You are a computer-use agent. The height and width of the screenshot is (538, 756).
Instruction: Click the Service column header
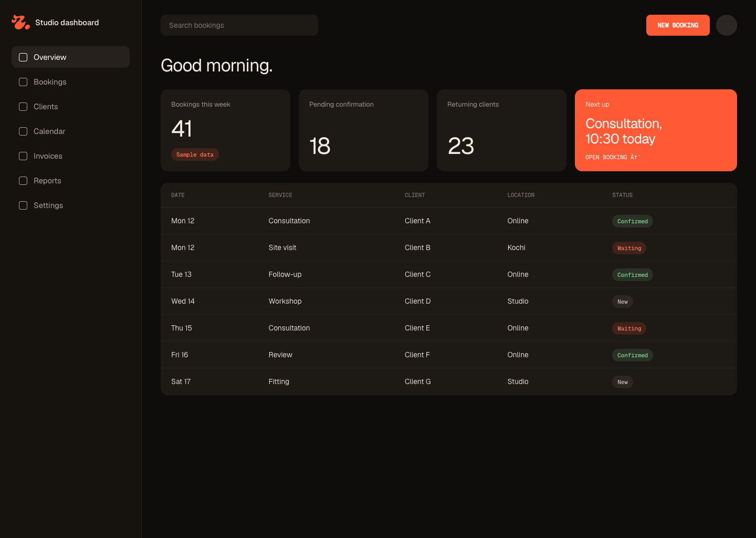280,195
